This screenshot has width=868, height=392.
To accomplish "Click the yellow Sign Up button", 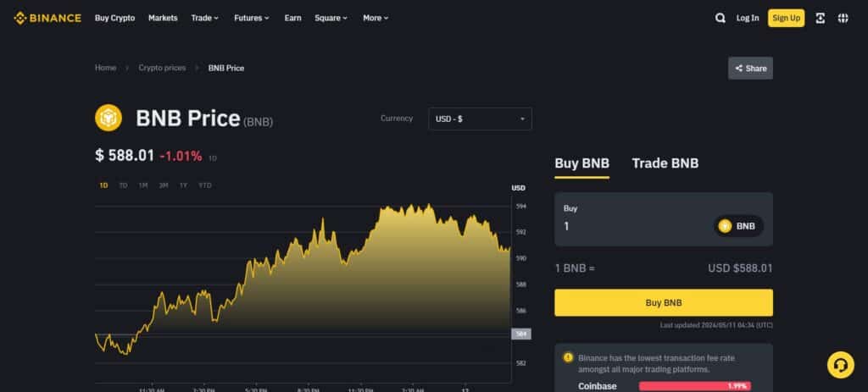I will click(x=786, y=19).
